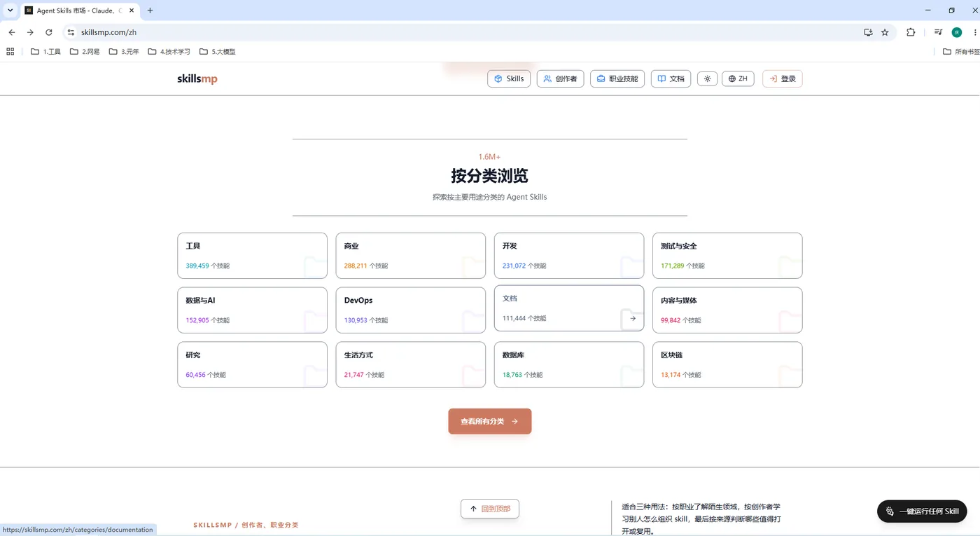The width and height of the screenshot is (980, 536).
Task: Click the 171,289 skill count
Action: (x=673, y=266)
